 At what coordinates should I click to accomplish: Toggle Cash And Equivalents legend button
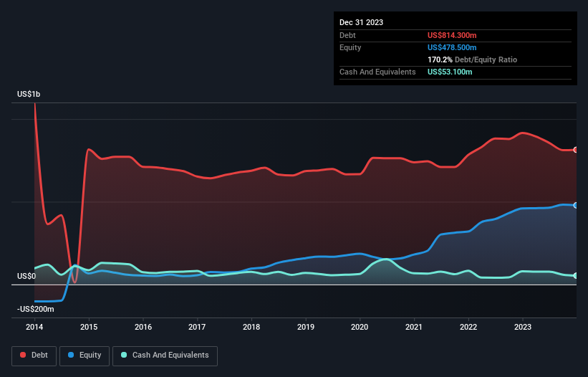coord(165,355)
